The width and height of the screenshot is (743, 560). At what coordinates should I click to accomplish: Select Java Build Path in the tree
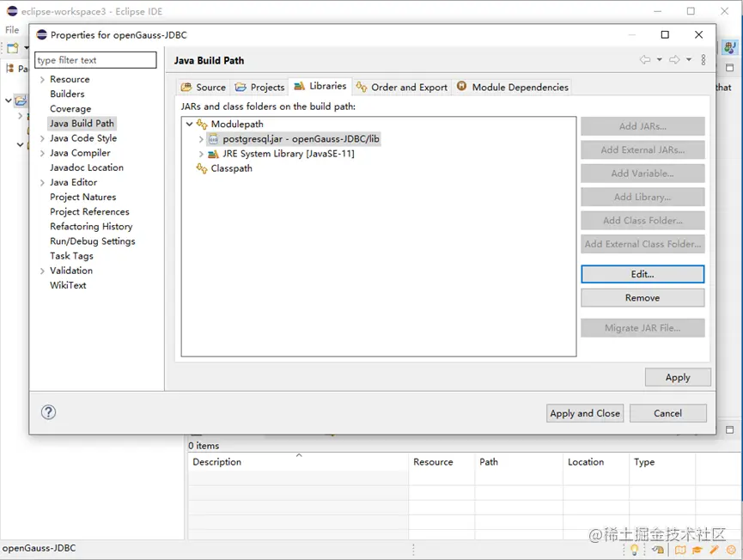point(82,123)
